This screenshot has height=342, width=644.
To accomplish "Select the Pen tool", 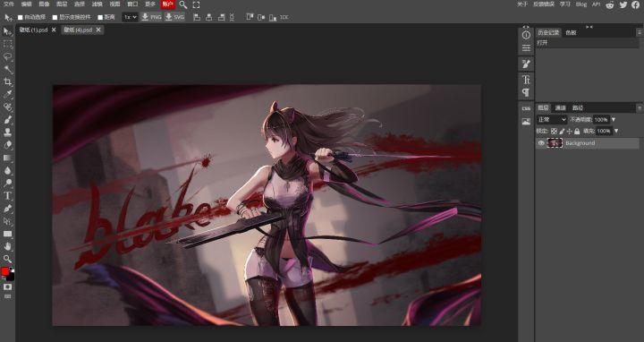I will (7, 209).
